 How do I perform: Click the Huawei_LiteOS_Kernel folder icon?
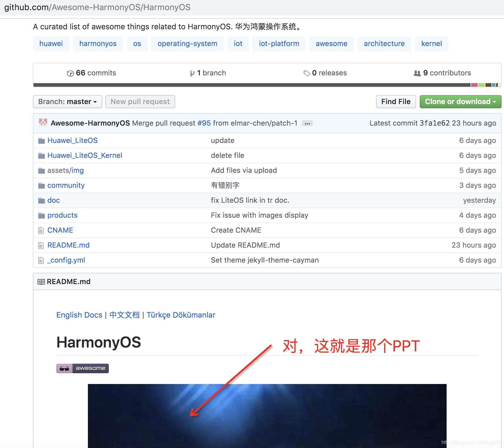tap(42, 156)
